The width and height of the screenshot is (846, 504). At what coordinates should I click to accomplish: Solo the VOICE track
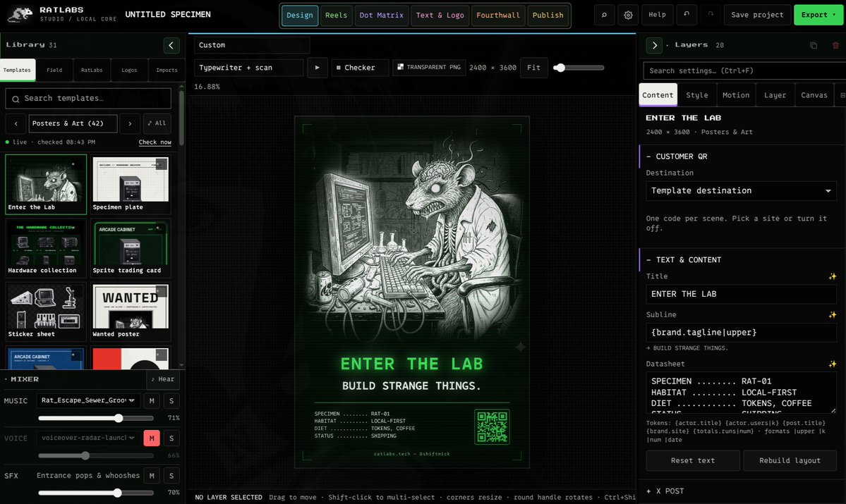pyautogui.click(x=171, y=438)
